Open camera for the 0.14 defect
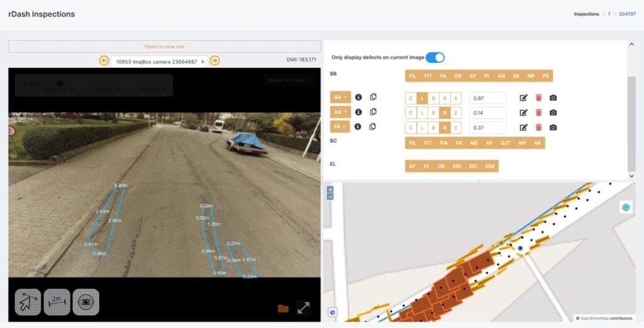 [x=553, y=113]
